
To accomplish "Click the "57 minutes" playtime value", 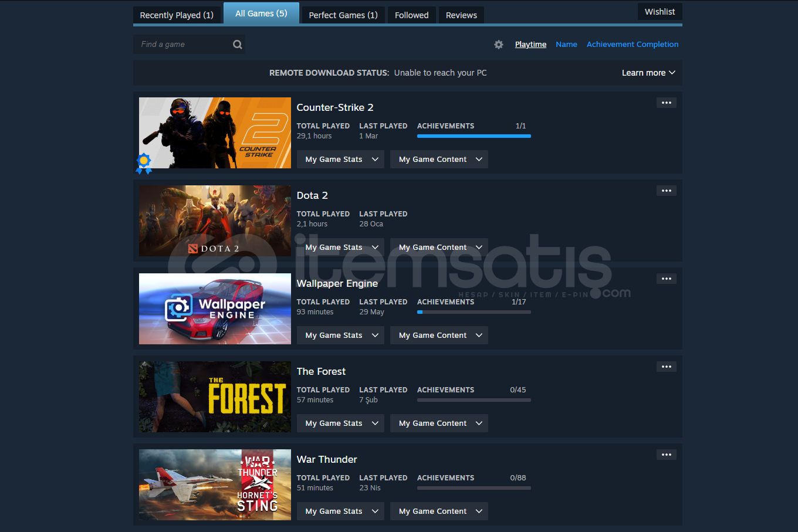I will 315,400.
